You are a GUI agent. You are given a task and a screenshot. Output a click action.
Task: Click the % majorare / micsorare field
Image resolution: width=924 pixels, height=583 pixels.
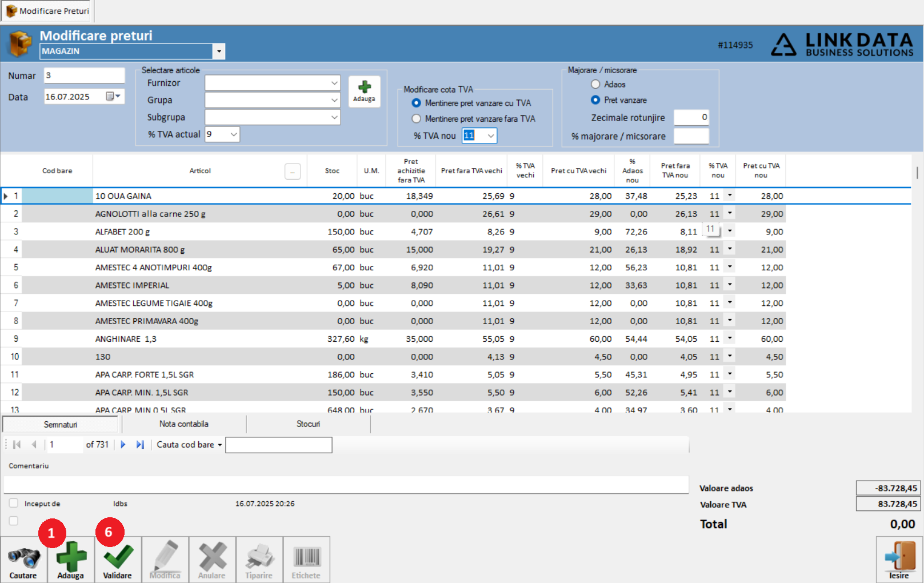click(x=691, y=136)
